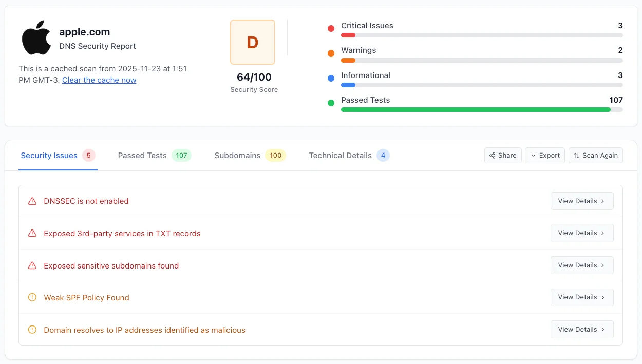Screen dimensions: 642x364
Task: Click the Passed Tests count 107 in summary
Action: 616,100
